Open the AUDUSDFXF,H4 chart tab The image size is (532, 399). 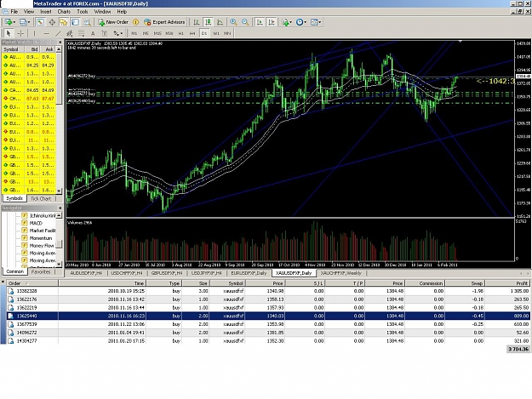86,273
